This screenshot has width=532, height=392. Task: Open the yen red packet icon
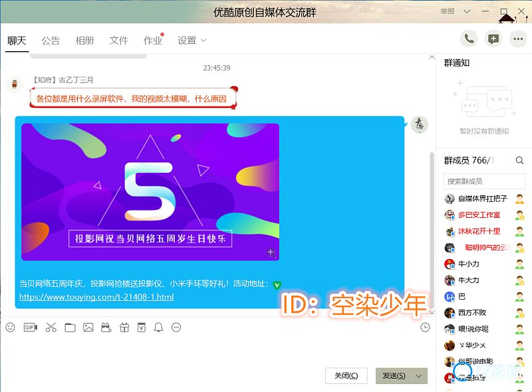click(142, 328)
